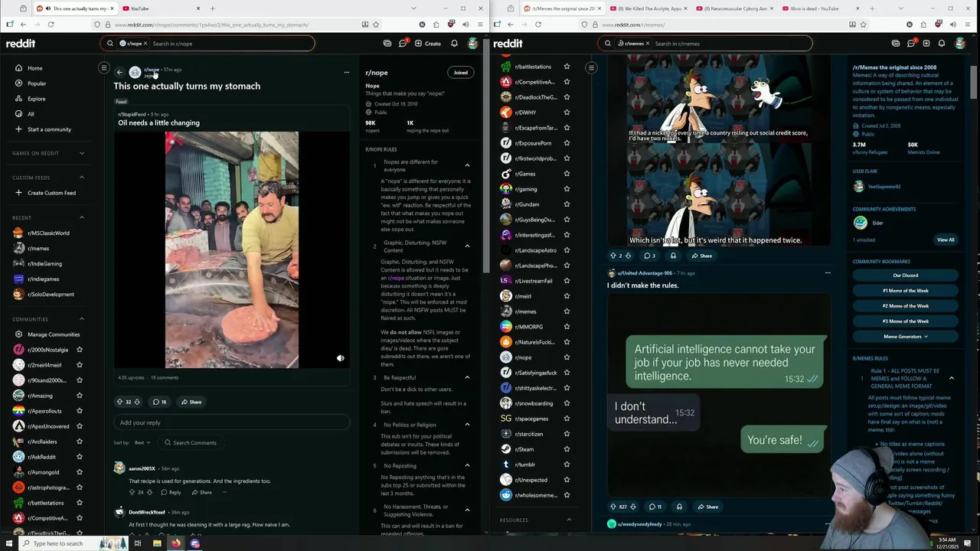Screen dimensions: 980x551
Task: Open Windows Start menu
Action: (x=8, y=543)
